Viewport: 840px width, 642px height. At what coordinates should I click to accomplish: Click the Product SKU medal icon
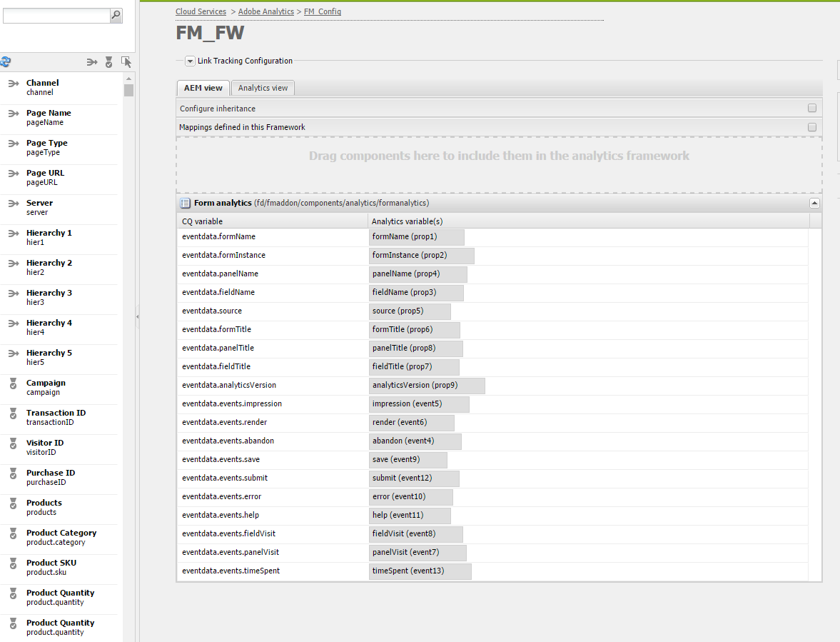pos(14,563)
